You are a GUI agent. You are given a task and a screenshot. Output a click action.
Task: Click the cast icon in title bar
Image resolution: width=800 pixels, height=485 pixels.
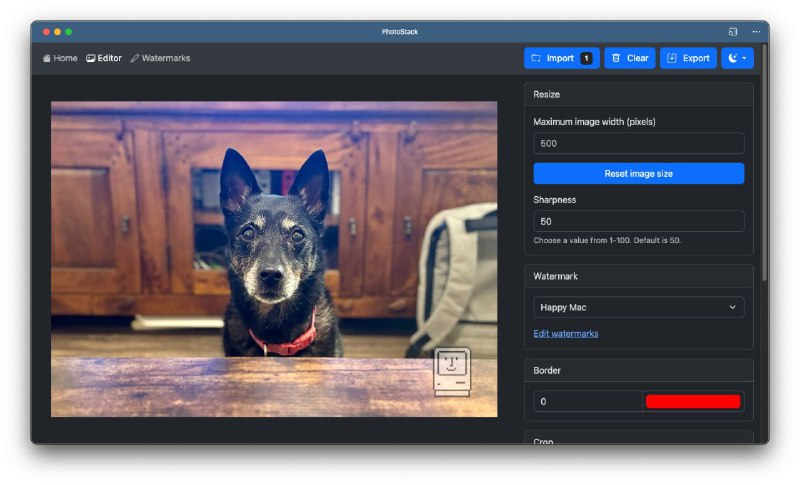pyautogui.click(x=733, y=32)
